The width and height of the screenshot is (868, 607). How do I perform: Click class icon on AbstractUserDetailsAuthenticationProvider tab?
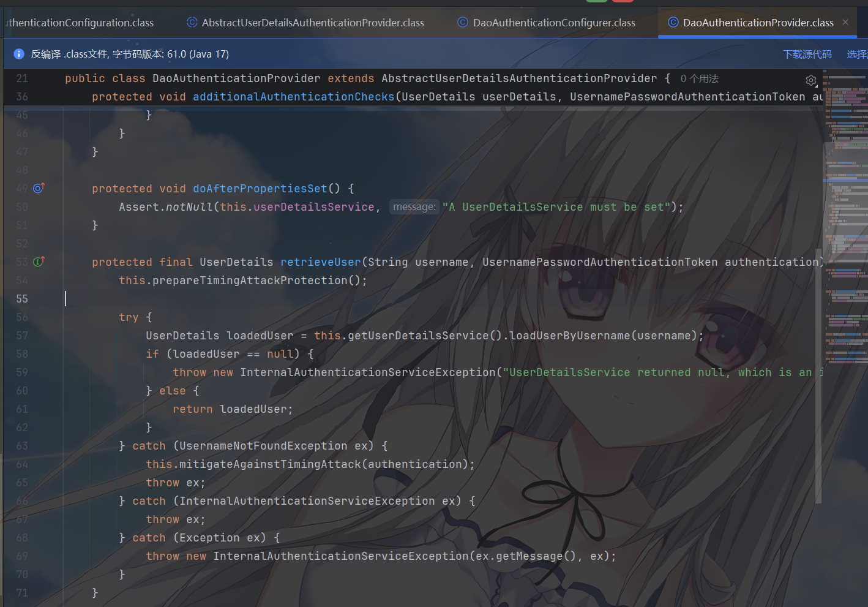[x=192, y=23]
